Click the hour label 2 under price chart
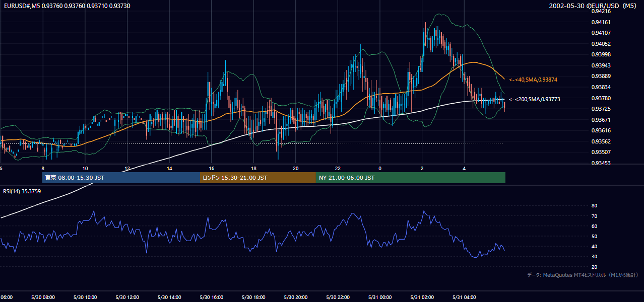This screenshot has width=644, height=302. (x=422, y=169)
